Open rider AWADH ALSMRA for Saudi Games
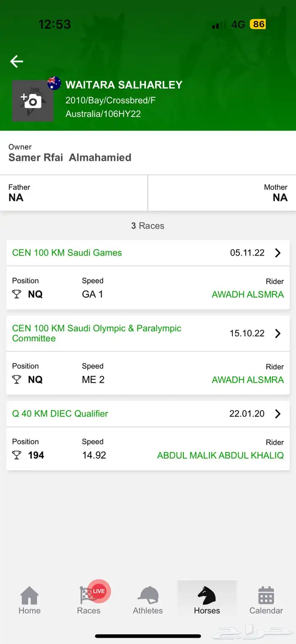This screenshot has height=644, width=296. tap(248, 294)
